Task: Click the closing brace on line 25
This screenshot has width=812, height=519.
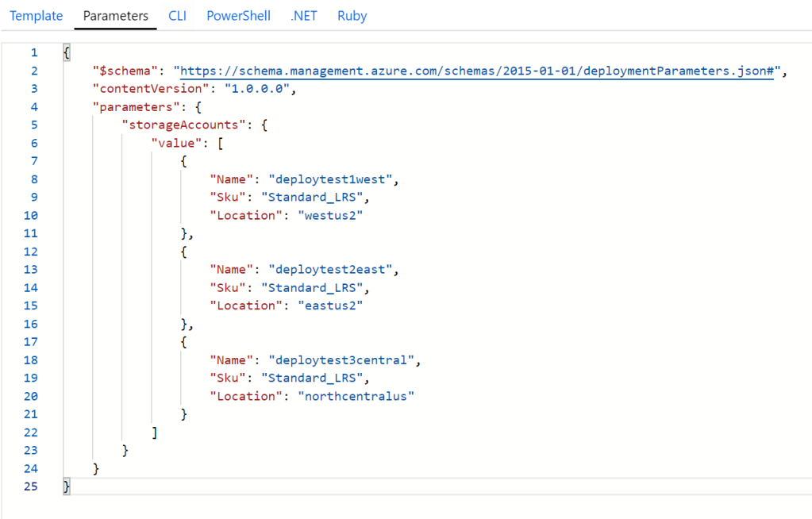Action: [67, 486]
